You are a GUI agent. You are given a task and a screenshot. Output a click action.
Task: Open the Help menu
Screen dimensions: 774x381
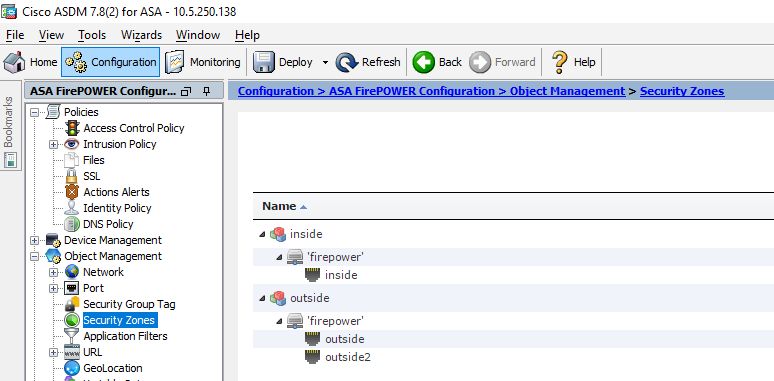(247, 35)
